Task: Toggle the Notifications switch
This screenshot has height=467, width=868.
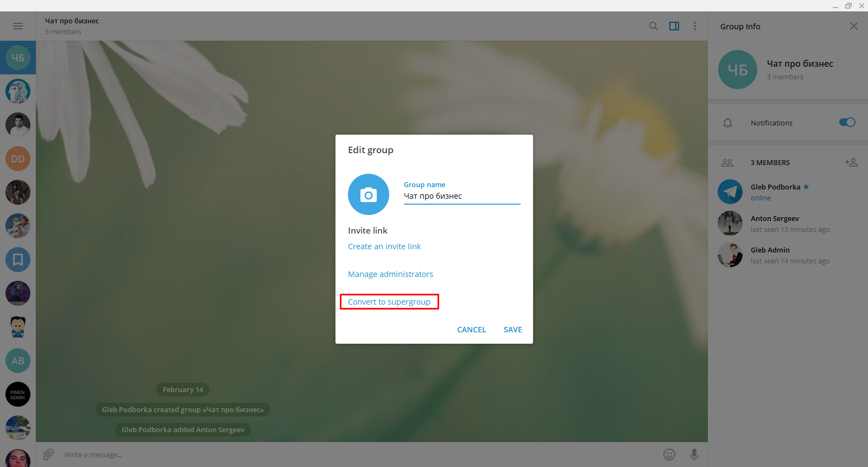Action: coord(847,122)
